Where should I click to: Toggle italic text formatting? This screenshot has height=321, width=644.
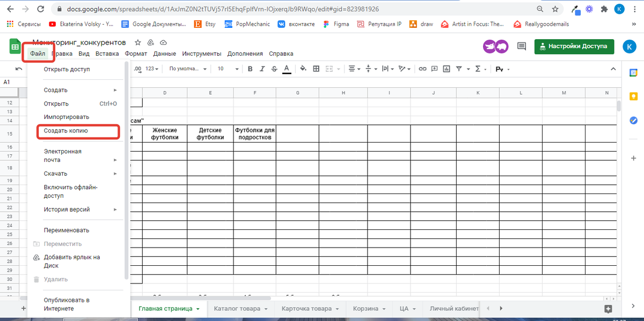pos(262,69)
